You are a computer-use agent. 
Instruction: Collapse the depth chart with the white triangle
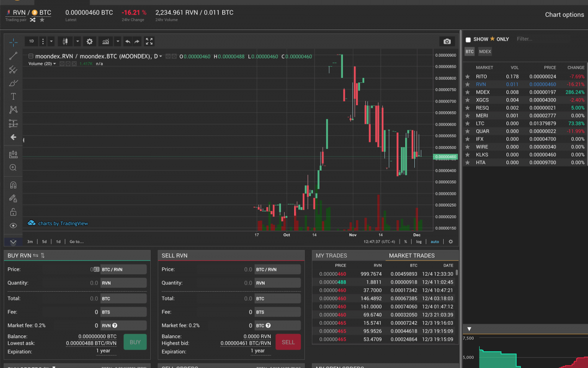coord(469,329)
